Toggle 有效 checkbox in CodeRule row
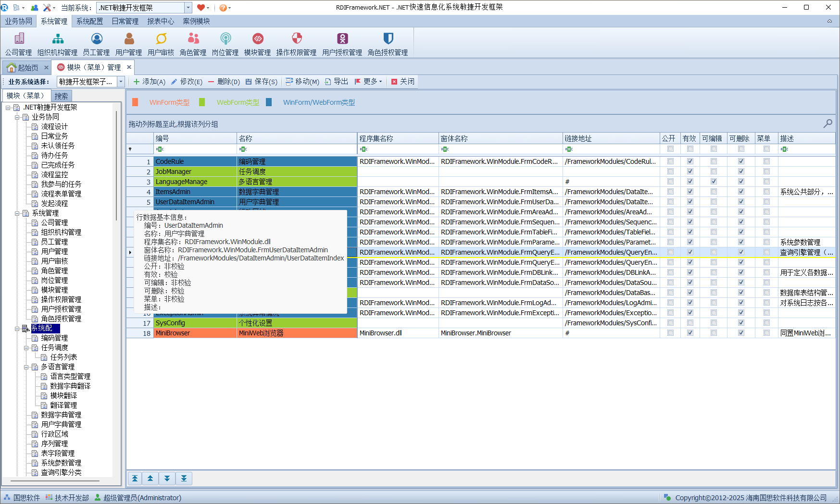The height and width of the screenshot is (504, 840). [690, 161]
